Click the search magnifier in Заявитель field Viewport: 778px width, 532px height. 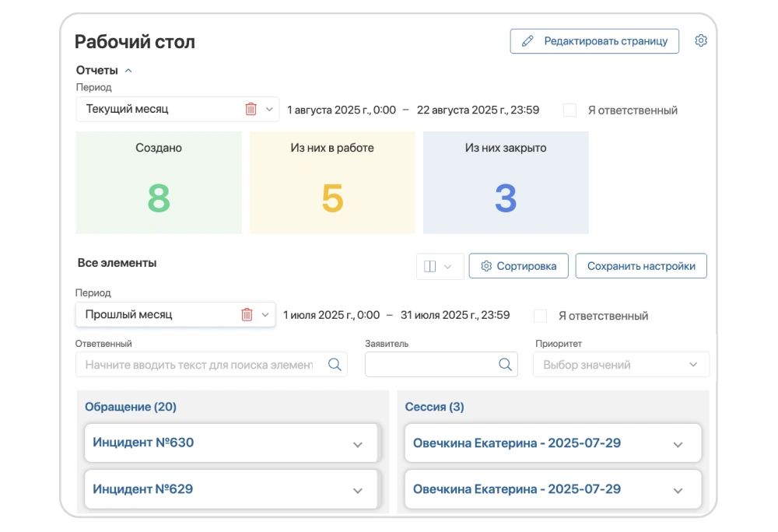coord(505,365)
